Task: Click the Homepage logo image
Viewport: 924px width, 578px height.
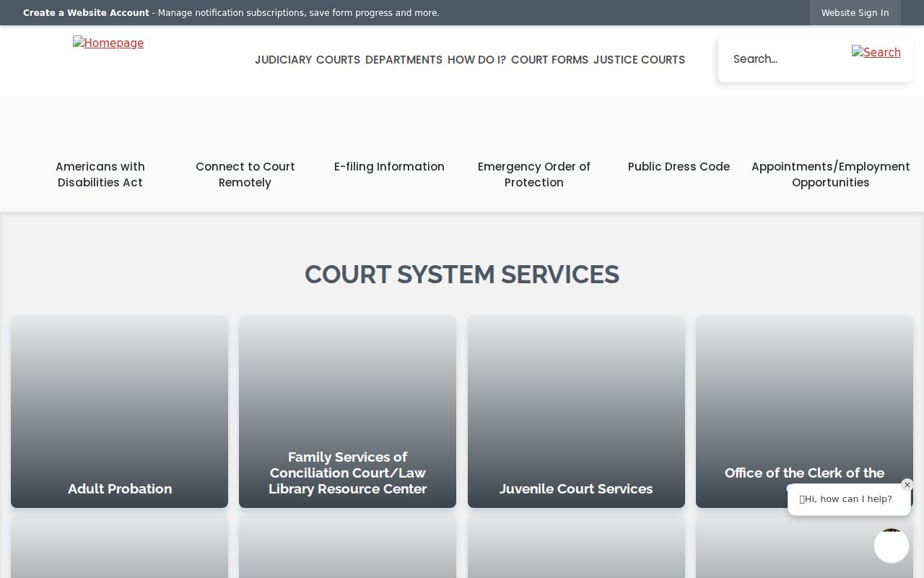Action: [x=108, y=43]
